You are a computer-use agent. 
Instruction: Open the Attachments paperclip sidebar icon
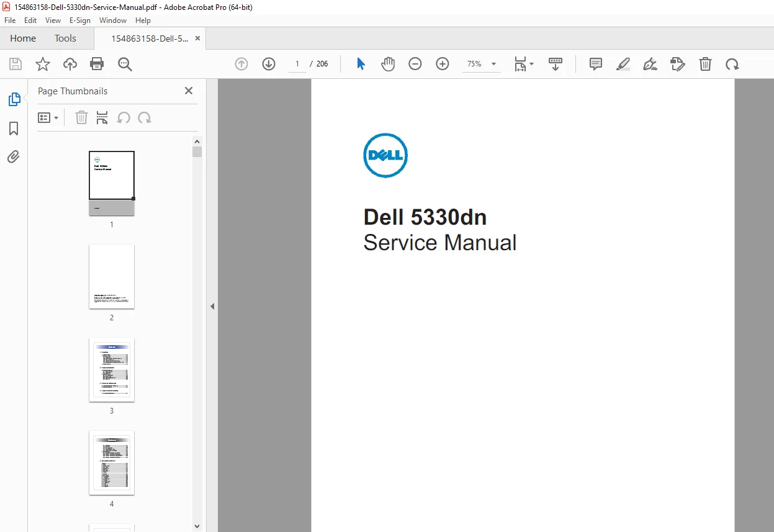(14, 156)
